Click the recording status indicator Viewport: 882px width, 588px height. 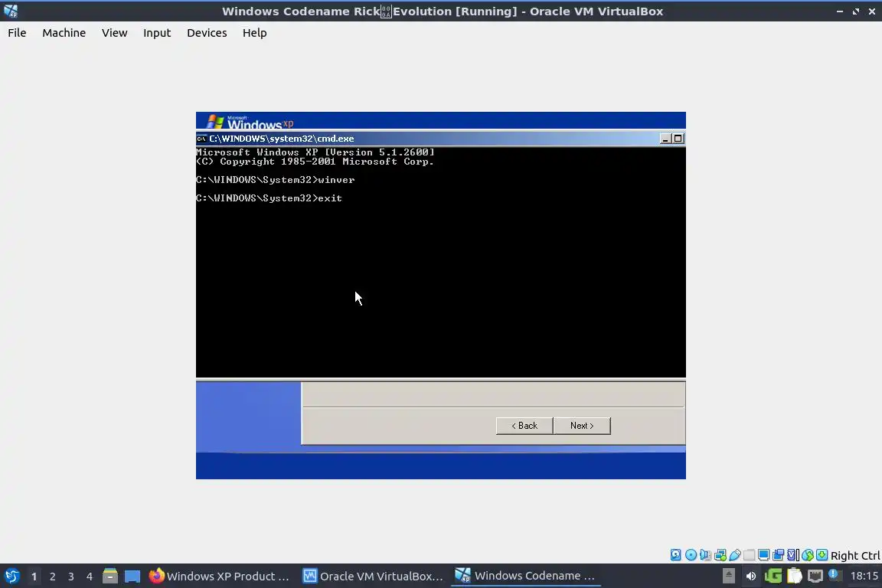(x=778, y=555)
